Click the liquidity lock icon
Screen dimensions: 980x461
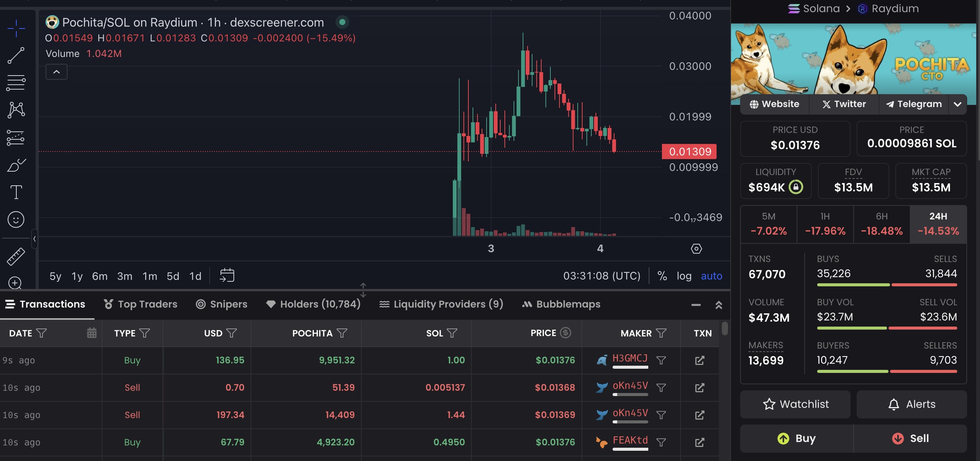tap(796, 187)
